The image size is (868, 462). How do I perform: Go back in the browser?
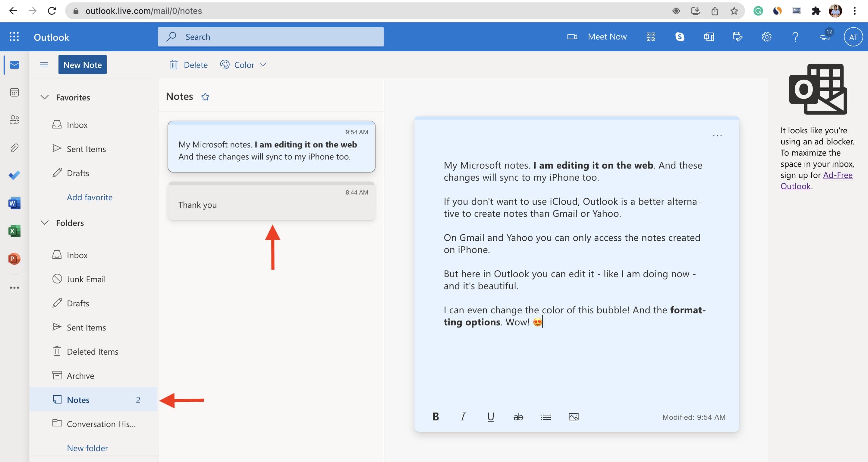click(13, 11)
